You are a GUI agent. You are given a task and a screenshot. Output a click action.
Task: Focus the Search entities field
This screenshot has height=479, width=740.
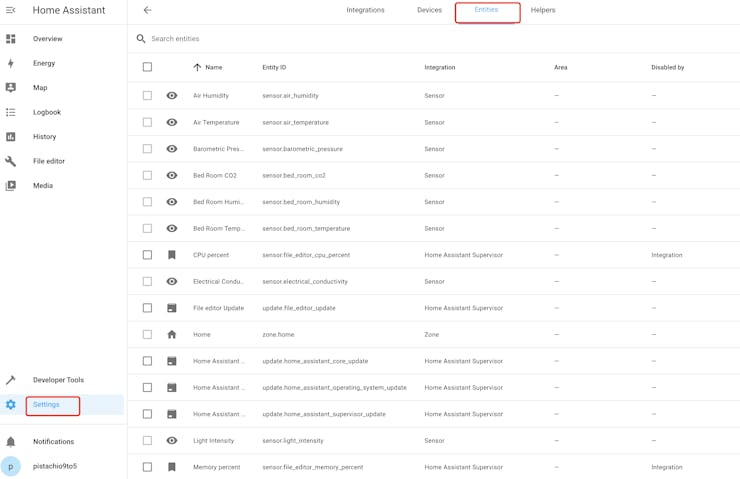point(300,39)
